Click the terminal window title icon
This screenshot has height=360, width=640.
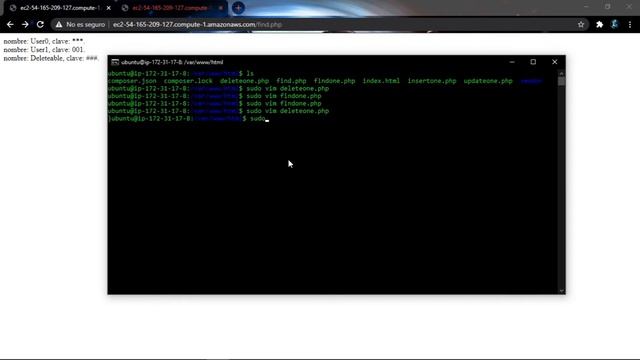(x=115, y=62)
